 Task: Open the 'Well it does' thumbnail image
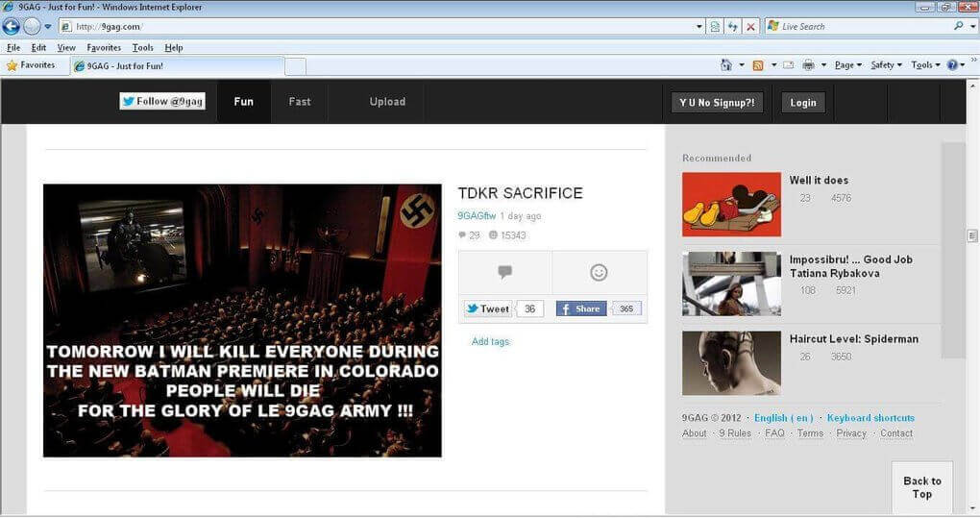(731, 205)
